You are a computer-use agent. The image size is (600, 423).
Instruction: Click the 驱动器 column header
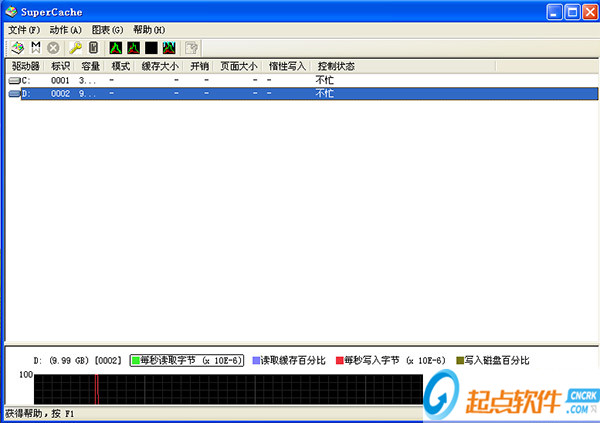pyautogui.click(x=26, y=66)
